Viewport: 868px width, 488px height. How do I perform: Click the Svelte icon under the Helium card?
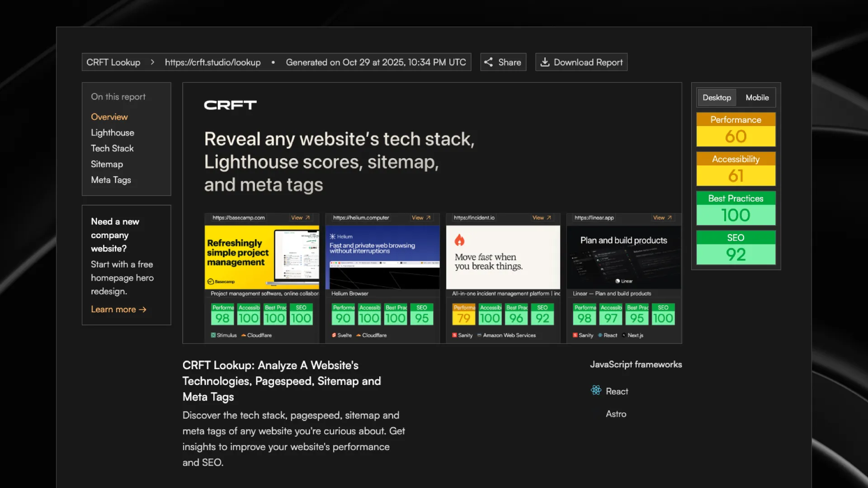tap(333, 335)
